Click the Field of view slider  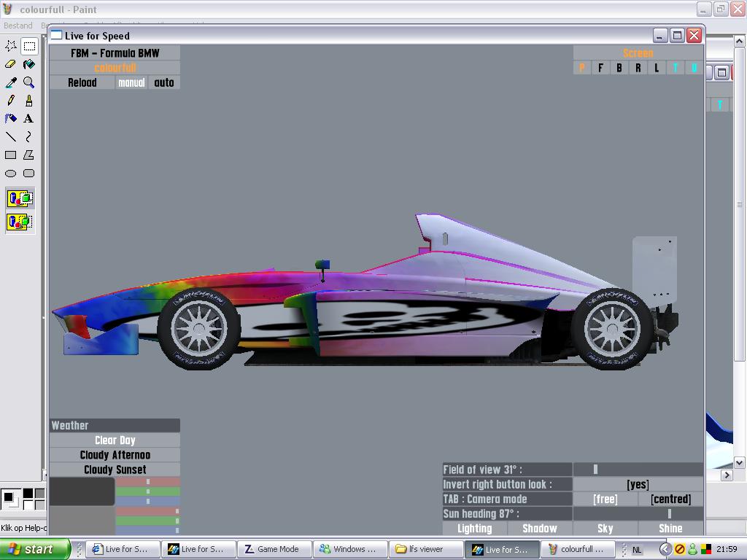click(638, 470)
